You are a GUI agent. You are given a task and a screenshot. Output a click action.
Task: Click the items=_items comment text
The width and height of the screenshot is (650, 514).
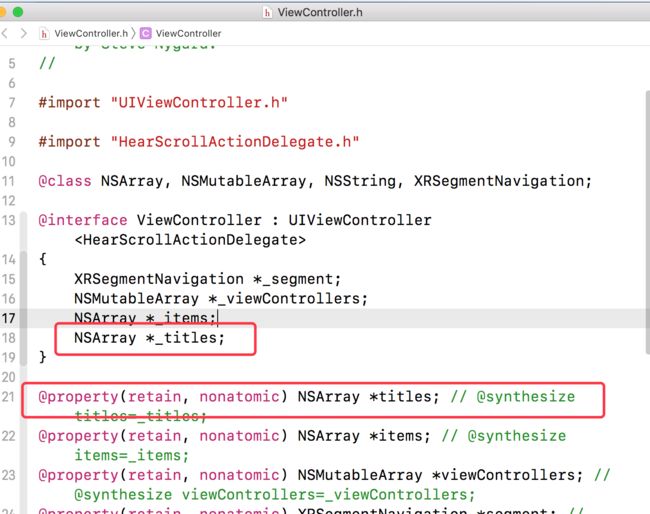[x=132, y=456]
